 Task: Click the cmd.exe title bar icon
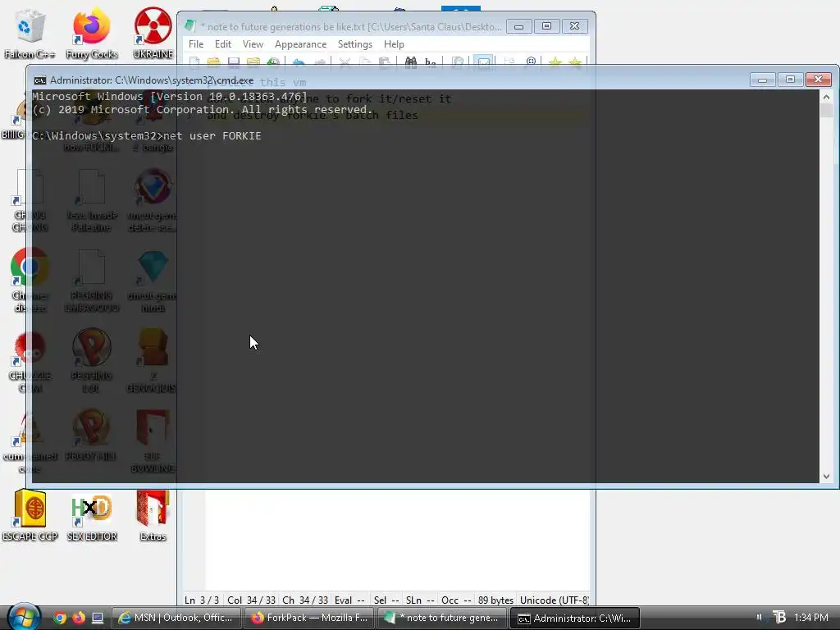39,80
